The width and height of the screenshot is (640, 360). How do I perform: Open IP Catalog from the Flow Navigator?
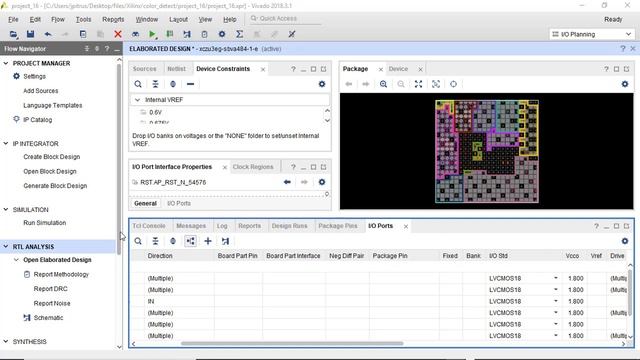(38, 120)
